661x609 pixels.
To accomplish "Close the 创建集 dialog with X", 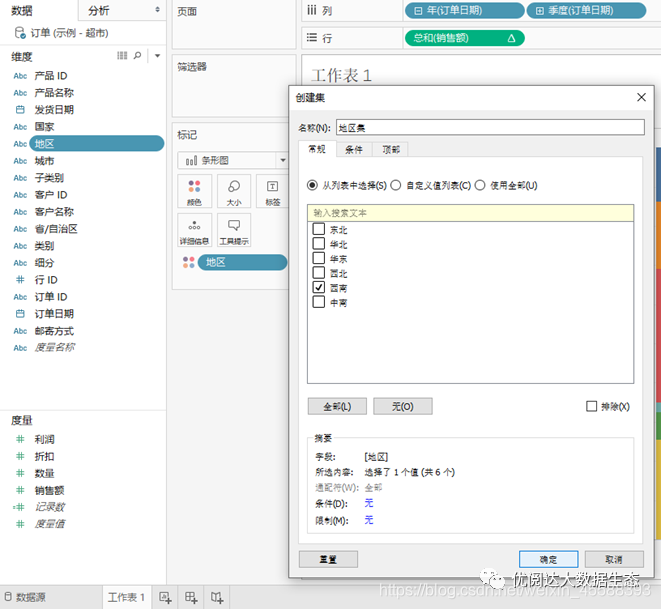I will tap(641, 97).
